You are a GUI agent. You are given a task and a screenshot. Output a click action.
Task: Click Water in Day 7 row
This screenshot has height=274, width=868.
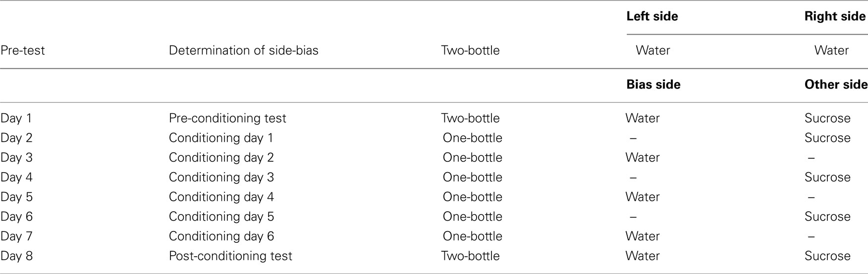(x=643, y=236)
